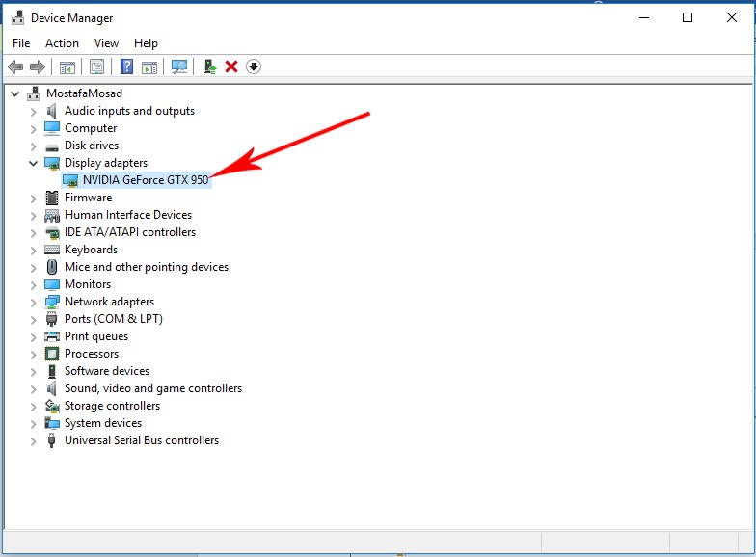The width and height of the screenshot is (756, 557).
Task: Collapse the MostafaMosad root node
Action: 15,94
